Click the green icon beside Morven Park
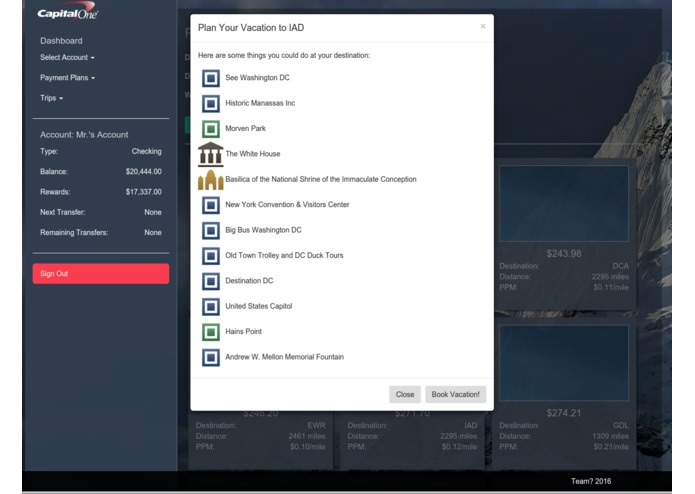 211,129
